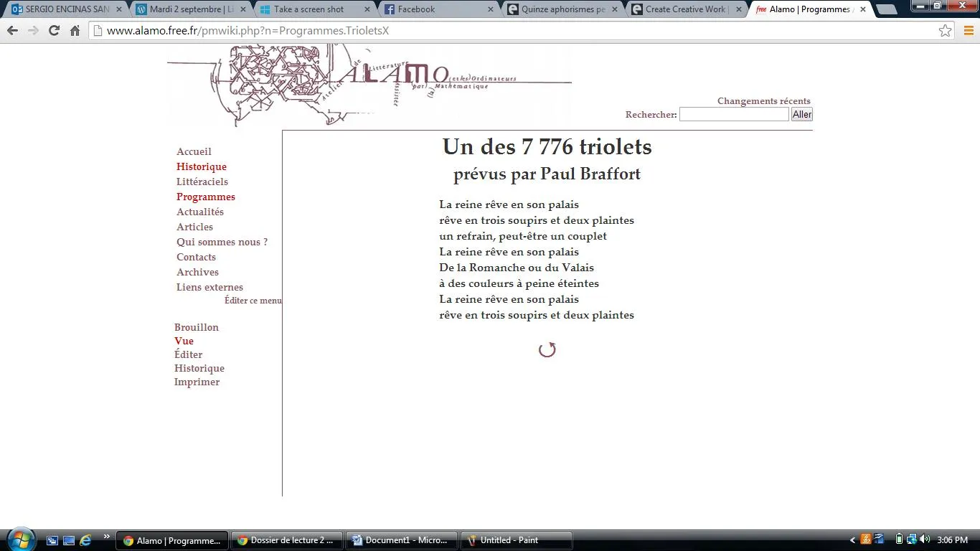Open the Windows Start orb
980x551 pixels.
(20, 540)
